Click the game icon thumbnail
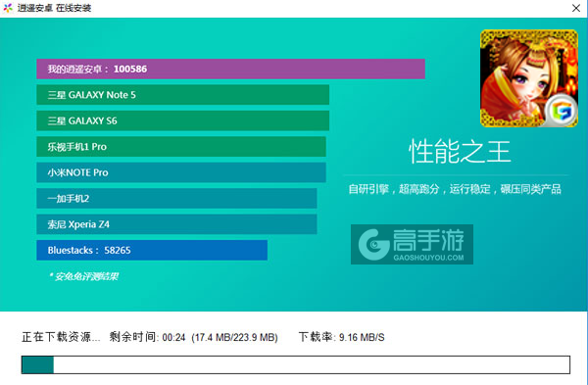The height and width of the screenshot is (385, 588). pos(529,78)
